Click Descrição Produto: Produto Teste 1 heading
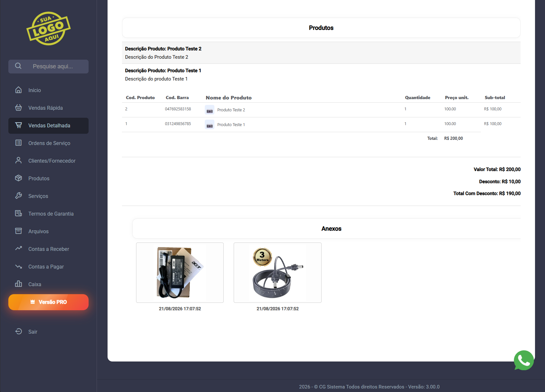The height and width of the screenshot is (392, 545). (163, 71)
